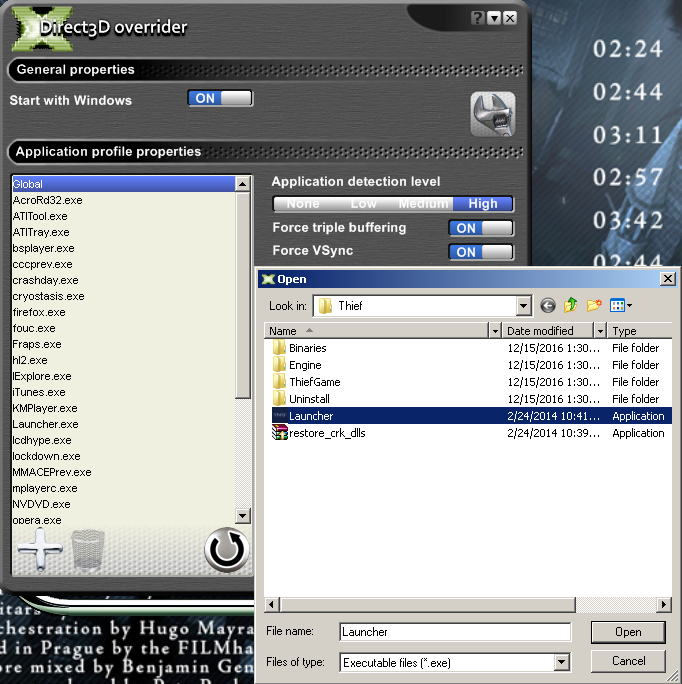Screen dimensions: 682x684
Task: Select mplayerc.exe in profile list
Action: coord(123,488)
